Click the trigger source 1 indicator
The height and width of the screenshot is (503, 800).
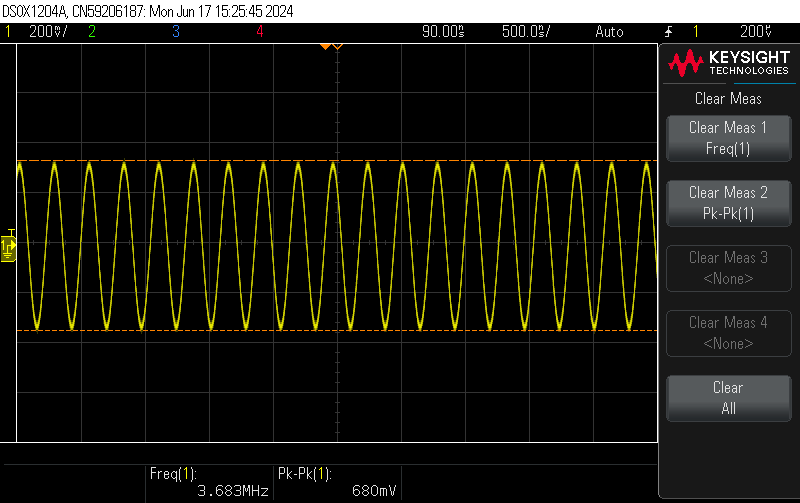(695, 32)
